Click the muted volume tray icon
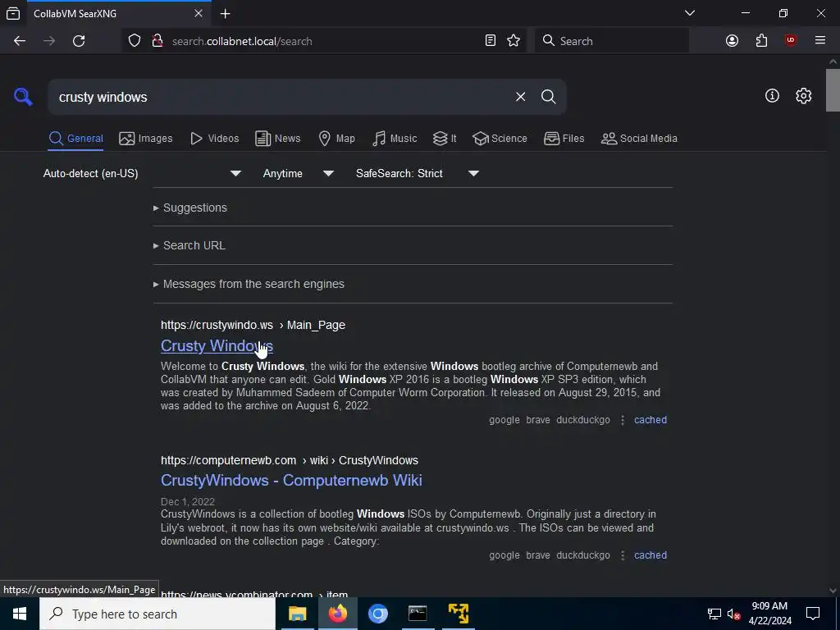840x630 pixels. (x=734, y=614)
